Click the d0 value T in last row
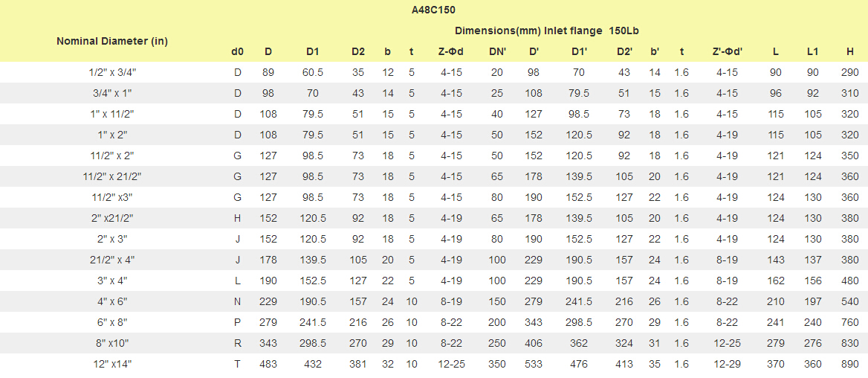The image size is (868, 378). [238, 364]
